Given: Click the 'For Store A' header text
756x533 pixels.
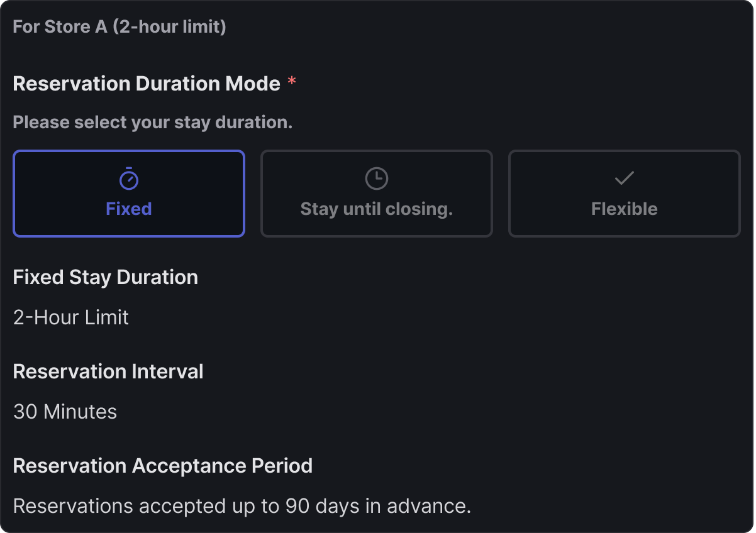Looking at the screenshot, I should [x=60, y=28].
